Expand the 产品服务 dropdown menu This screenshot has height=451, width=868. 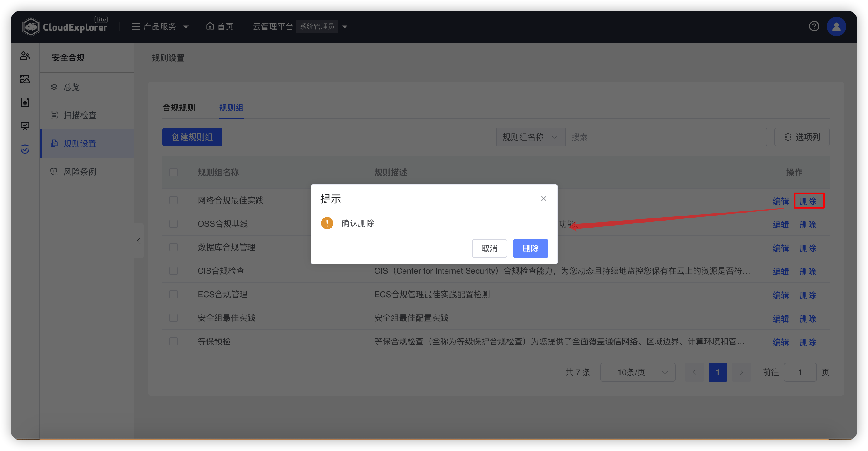coord(160,26)
